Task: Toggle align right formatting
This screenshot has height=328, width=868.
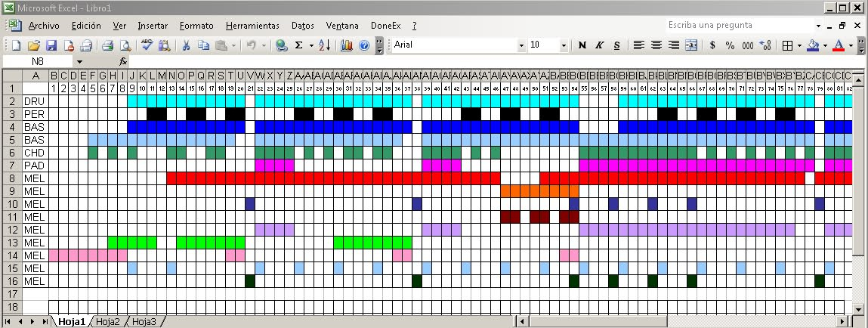Action: [x=674, y=45]
